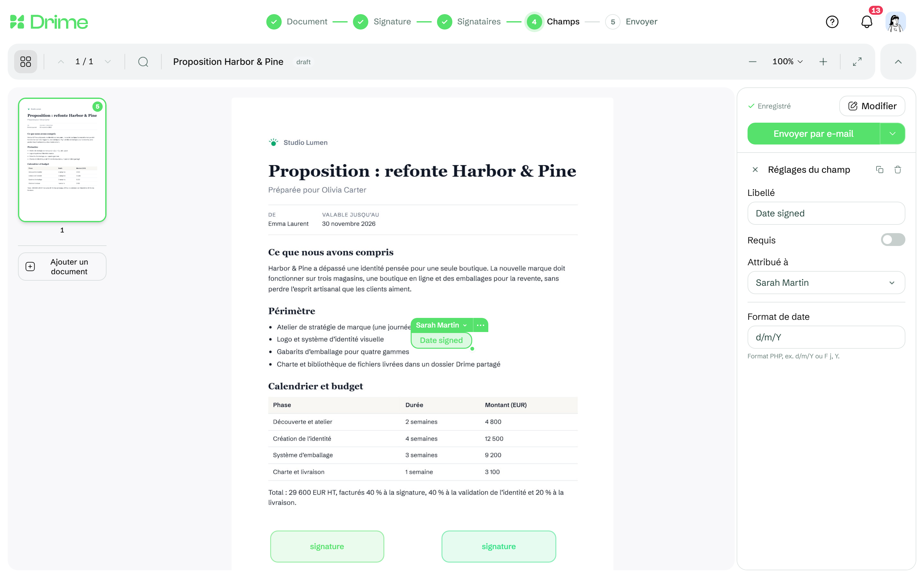Image resolution: width=924 pixels, height=578 pixels.
Task: Zoom in with the plus icon
Action: point(823,62)
